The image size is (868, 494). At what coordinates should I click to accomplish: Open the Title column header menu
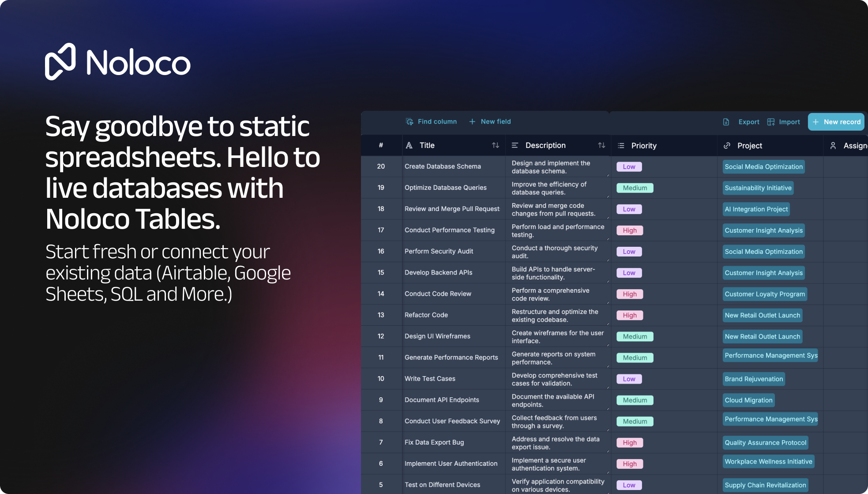[426, 145]
